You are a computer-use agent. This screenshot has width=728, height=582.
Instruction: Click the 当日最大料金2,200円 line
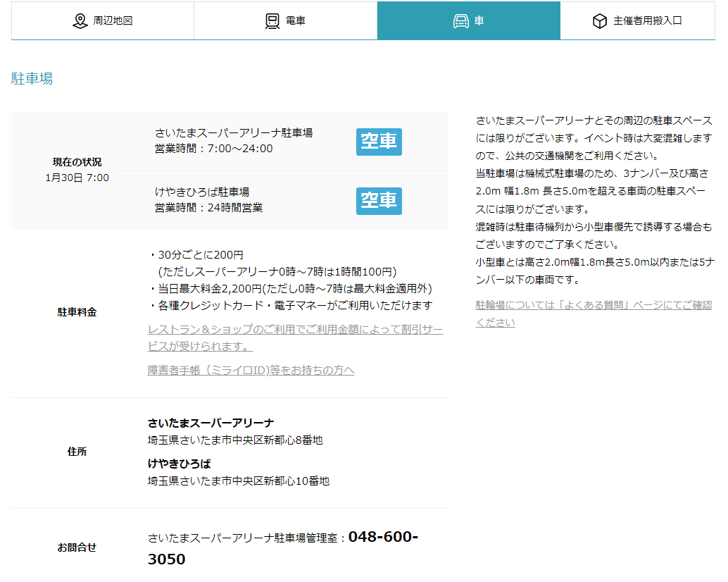[x=291, y=288]
